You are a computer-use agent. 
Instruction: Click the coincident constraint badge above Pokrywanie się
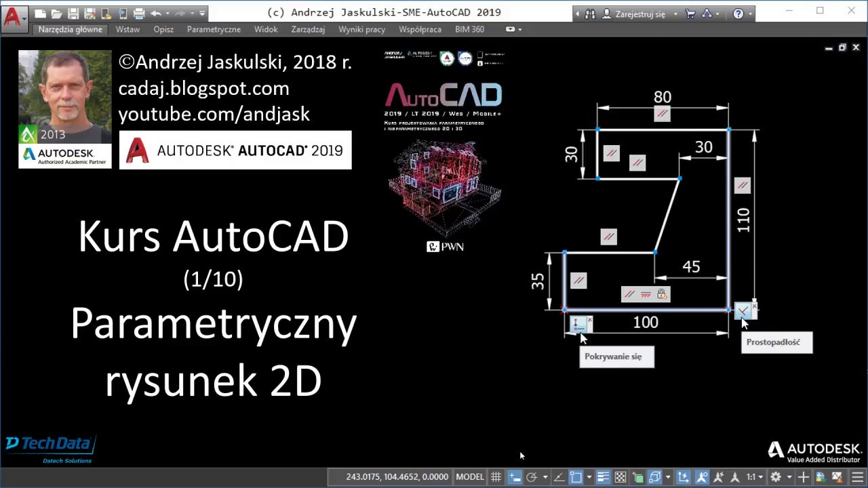coord(579,324)
